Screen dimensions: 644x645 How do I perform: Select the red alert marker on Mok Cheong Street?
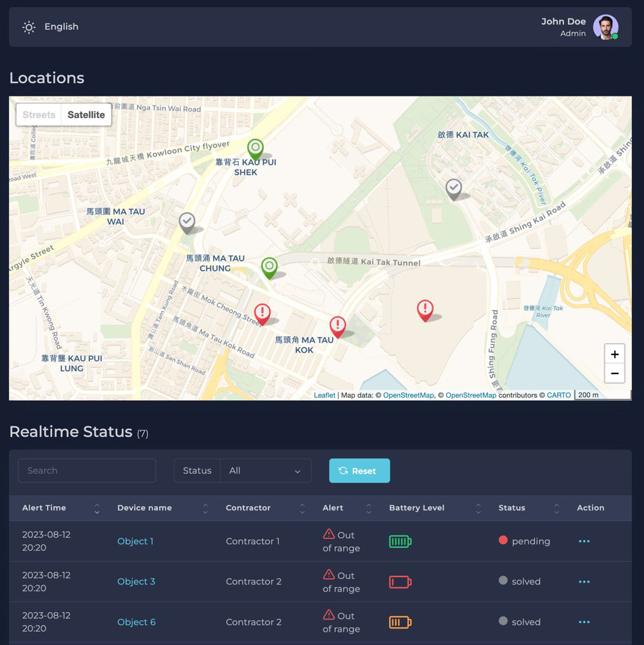262,315
